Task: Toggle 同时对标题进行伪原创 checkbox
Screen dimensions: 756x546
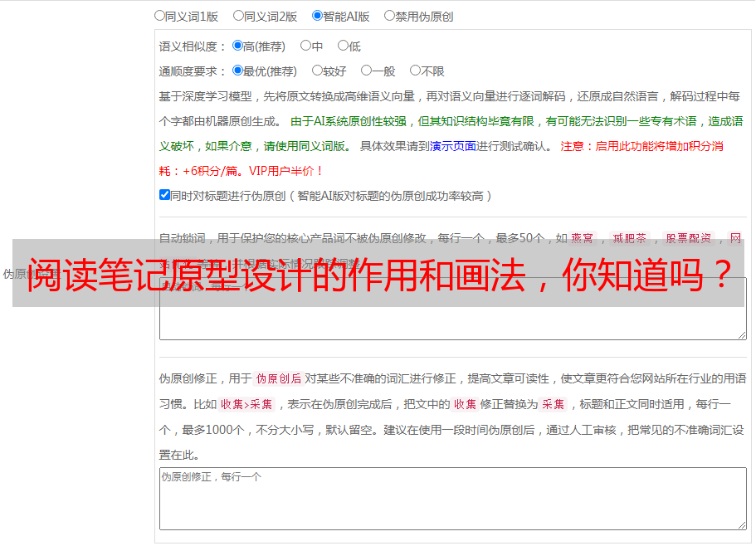Action: 164,195
